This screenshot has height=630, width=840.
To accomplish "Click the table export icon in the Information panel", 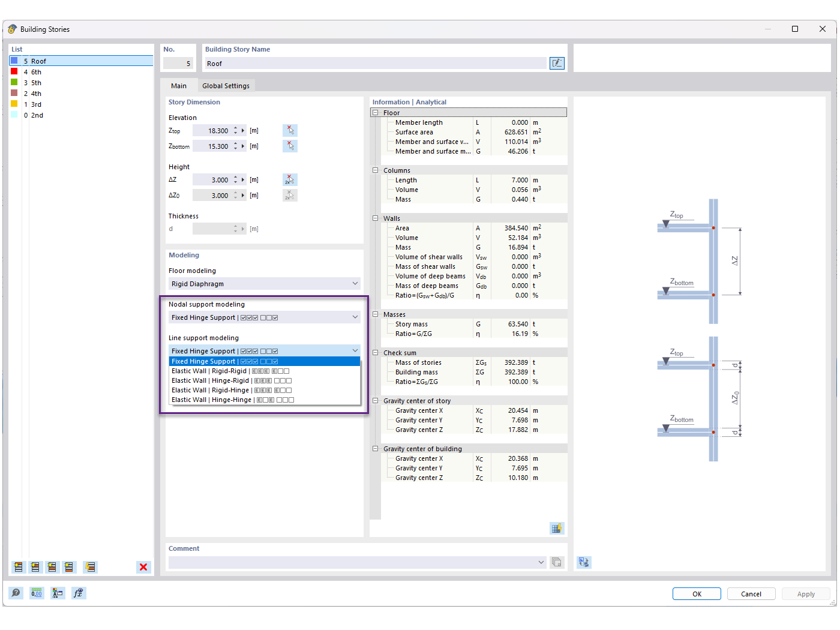I will pos(557,528).
